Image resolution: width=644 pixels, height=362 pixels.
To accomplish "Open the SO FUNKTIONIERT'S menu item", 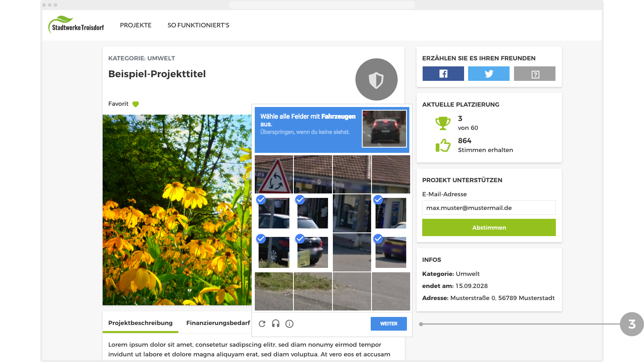I will click(198, 25).
